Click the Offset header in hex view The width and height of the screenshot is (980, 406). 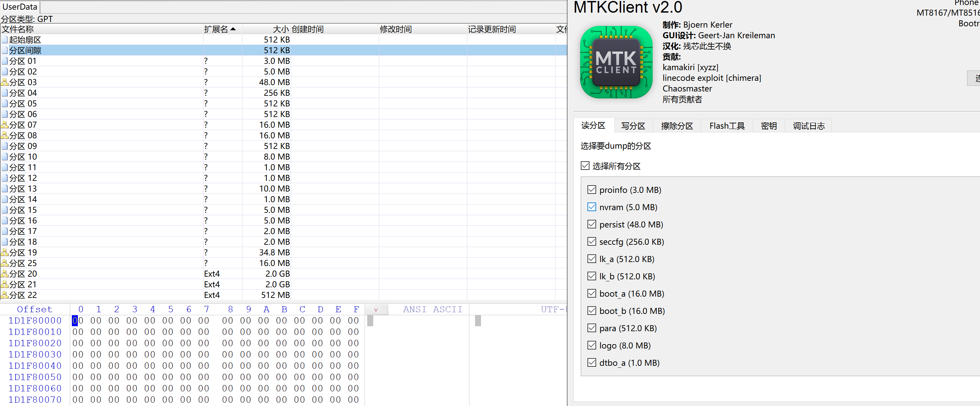[35, 310]
